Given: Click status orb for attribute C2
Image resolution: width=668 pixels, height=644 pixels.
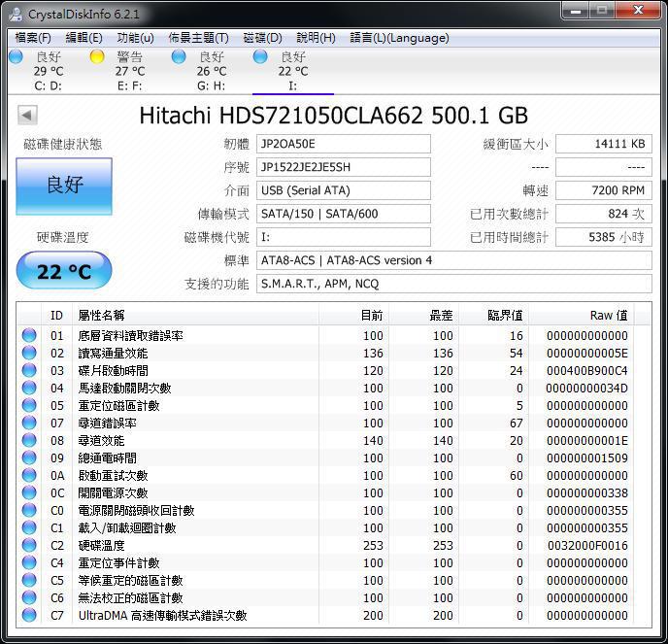Looking at the screenshot, I should tap(29, 545).
